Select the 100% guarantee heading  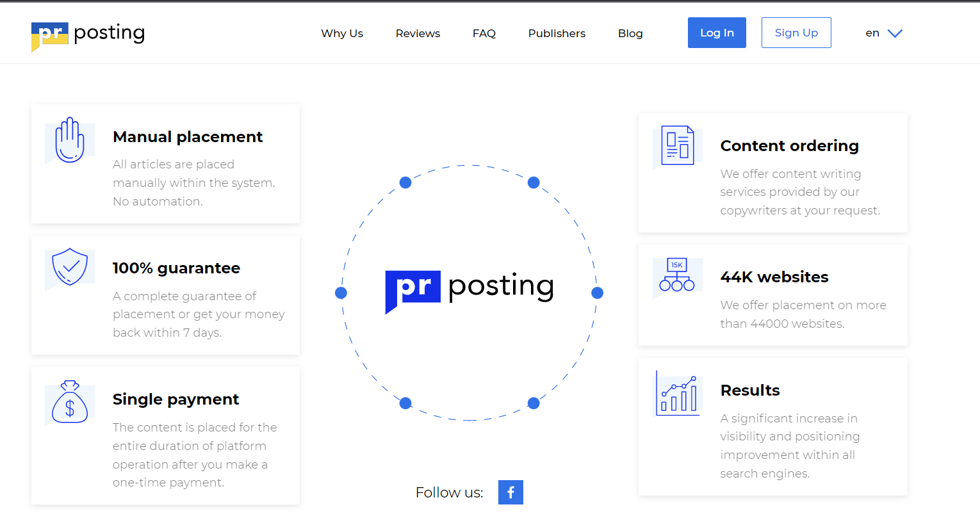click(x=176, y=268)
